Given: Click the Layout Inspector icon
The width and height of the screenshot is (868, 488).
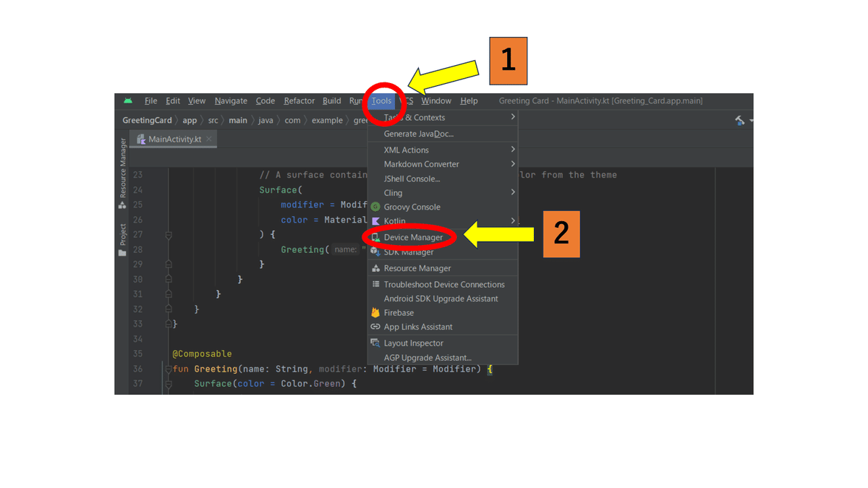Looking at the screenshot, I should tap(375, 343).
